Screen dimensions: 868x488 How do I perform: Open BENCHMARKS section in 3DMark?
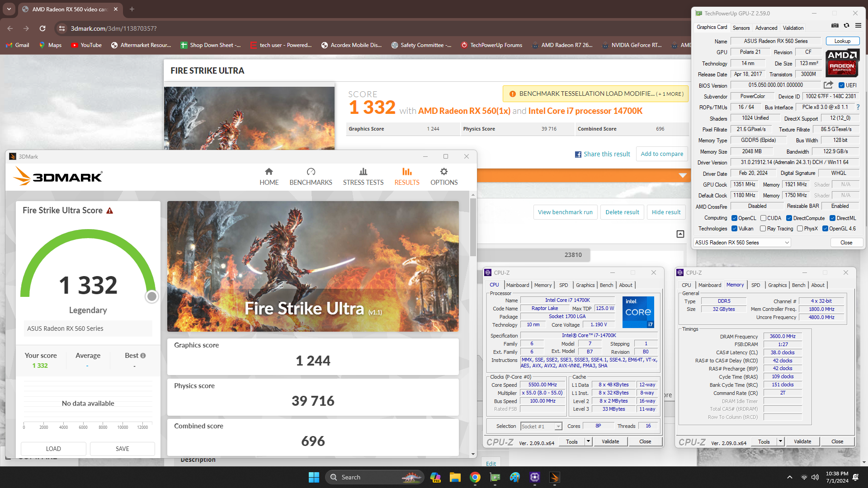point(311,177)
